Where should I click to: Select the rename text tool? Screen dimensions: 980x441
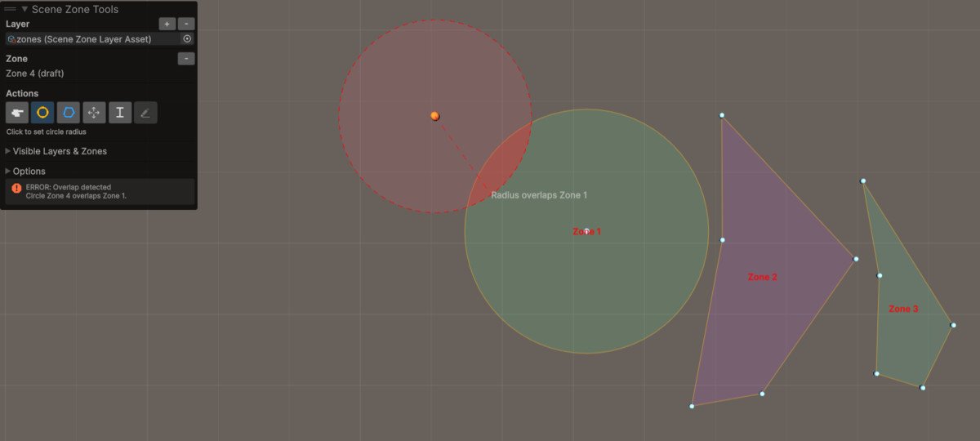120,113
